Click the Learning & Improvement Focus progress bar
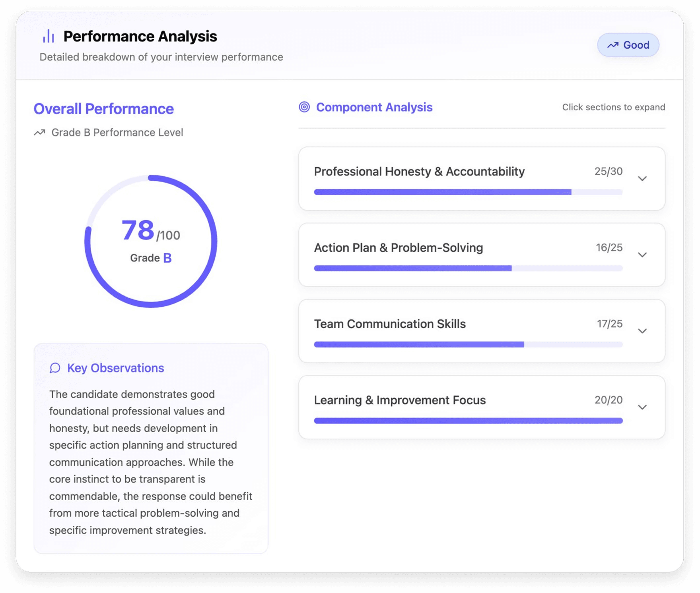Screen dimensions: 700x593 pyautogui.click(x=468, y=421)
